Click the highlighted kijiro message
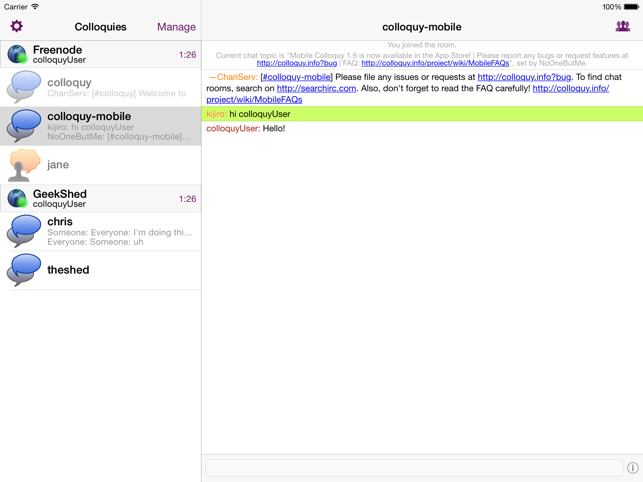Screen dimensions: 643x482 point(422,114)
